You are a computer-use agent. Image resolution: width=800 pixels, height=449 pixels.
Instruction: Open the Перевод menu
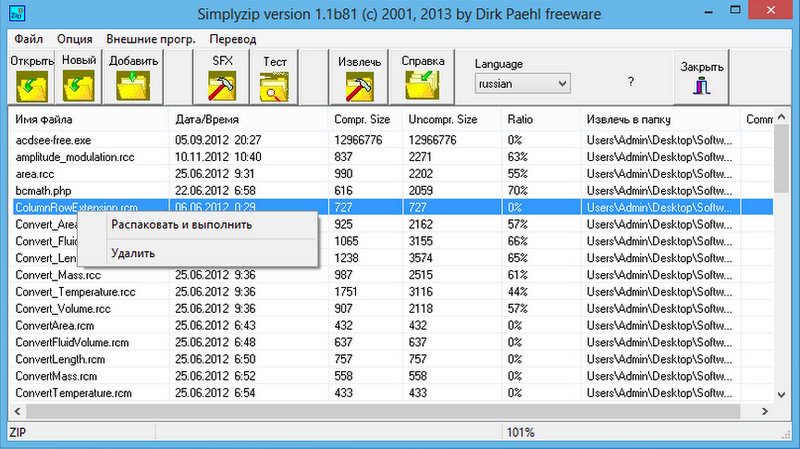[x=233, y=39]
